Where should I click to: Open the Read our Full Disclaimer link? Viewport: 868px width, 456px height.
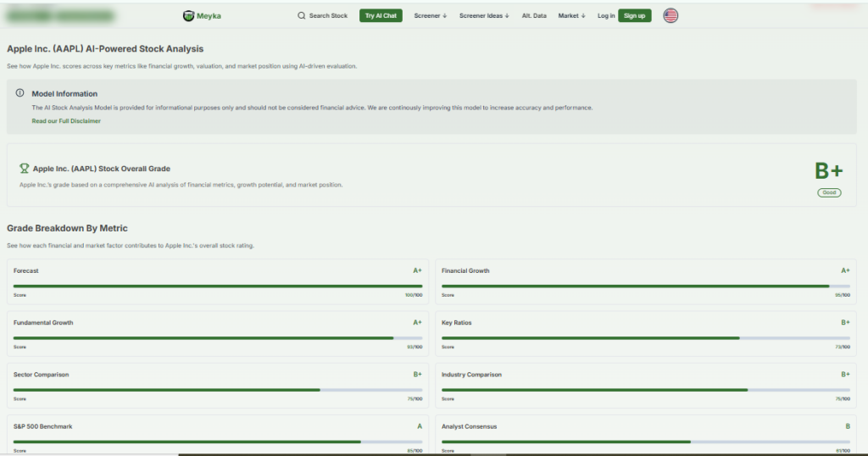click(66, 121)
